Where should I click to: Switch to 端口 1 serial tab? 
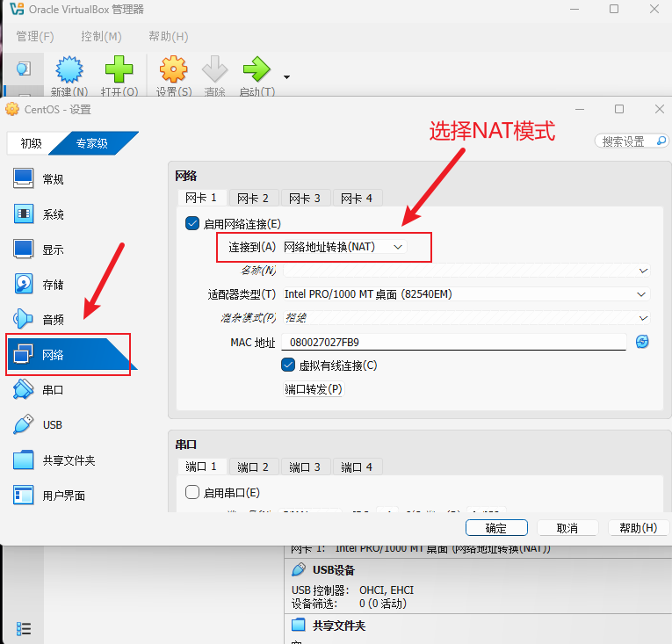click(x=202, y=467)
